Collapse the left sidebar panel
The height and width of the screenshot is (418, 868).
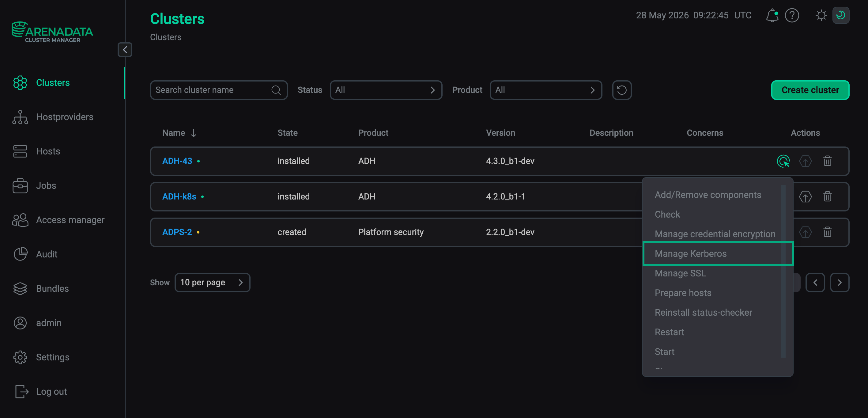(x=125, y=50)
